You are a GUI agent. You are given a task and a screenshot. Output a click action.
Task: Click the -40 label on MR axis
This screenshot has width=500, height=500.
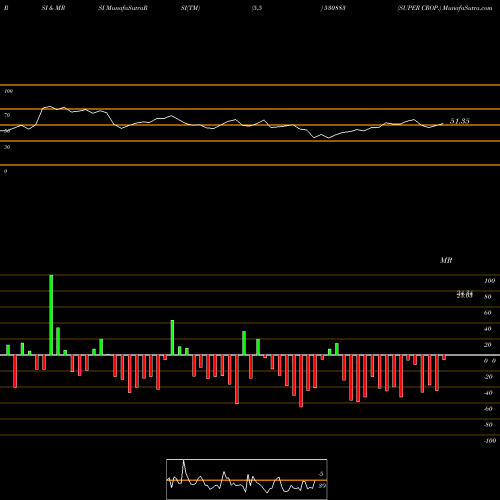tap(488, 393)
